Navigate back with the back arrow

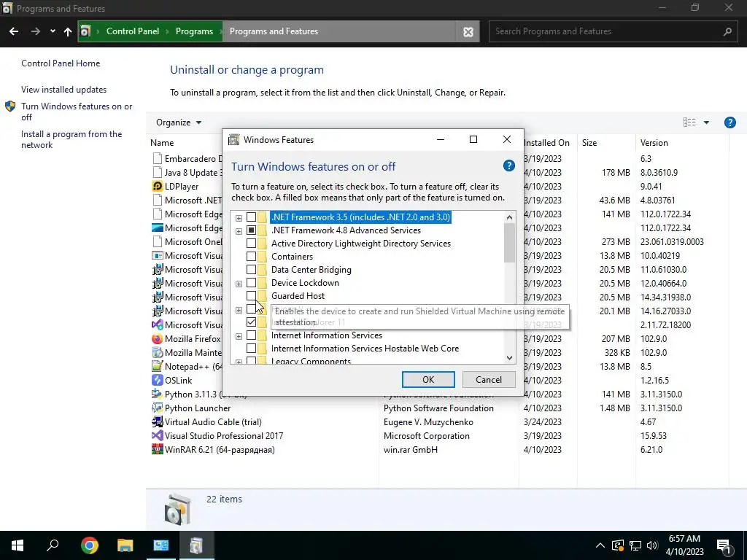[x=14, y=31]
